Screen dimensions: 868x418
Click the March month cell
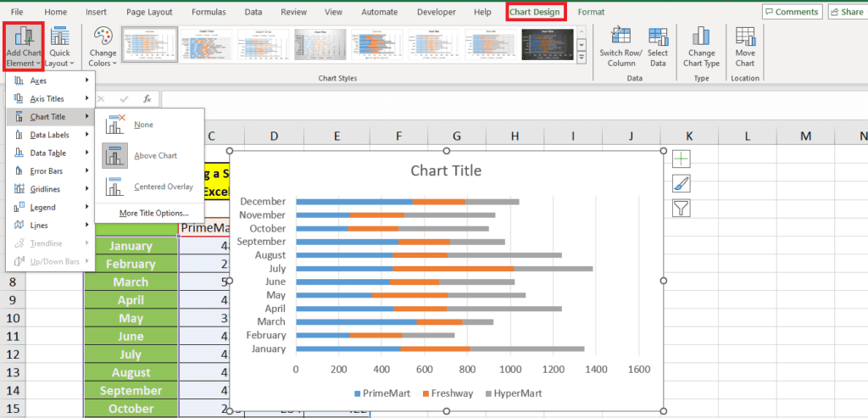tap(131, 282)
